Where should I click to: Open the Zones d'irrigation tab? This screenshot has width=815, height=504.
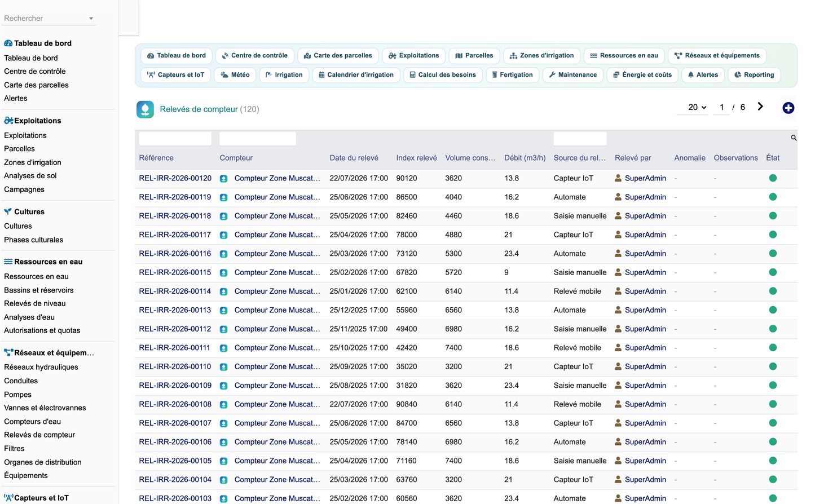[x=541, y=56]
